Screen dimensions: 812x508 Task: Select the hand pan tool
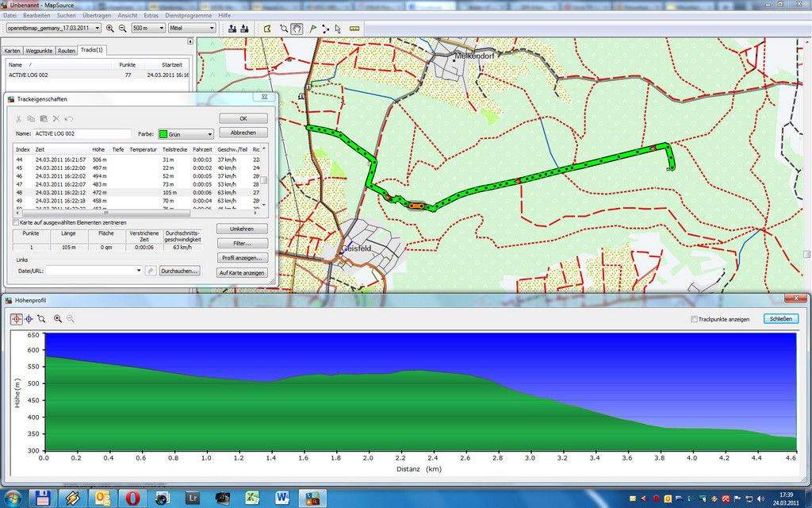297,29
